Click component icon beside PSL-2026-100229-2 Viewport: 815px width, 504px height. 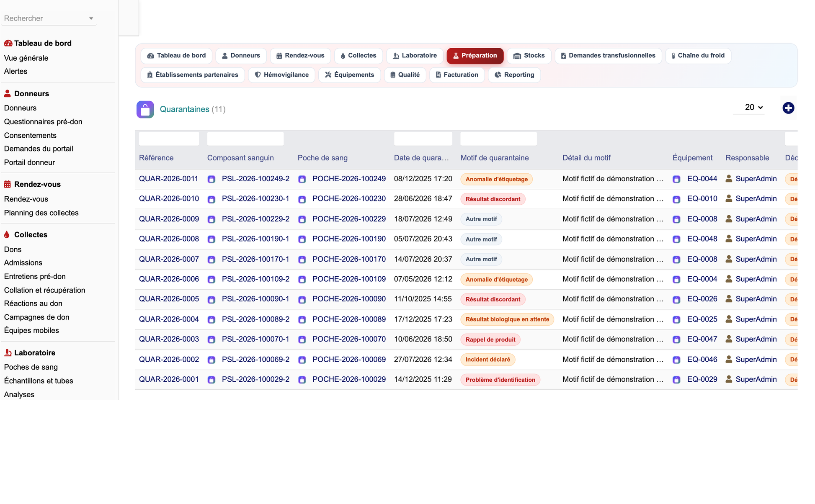pyautogui.click(x=211, y=219)
